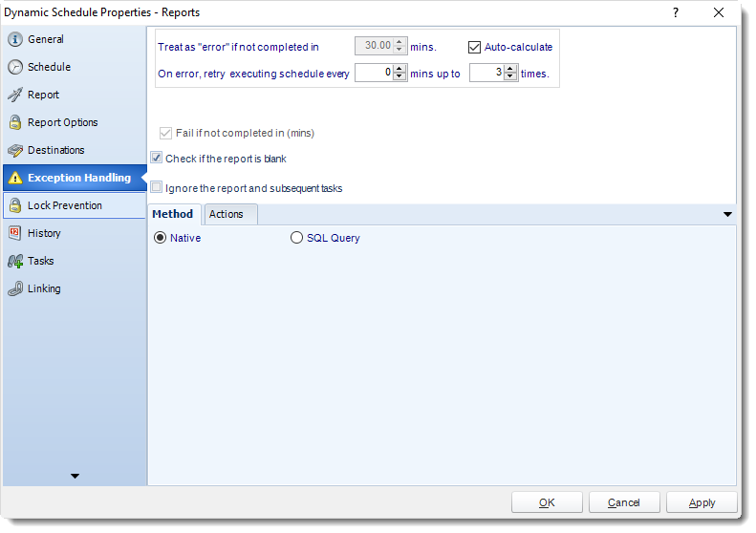
Task: Switch to the Actions tab
Action: [x=230, y=215]
